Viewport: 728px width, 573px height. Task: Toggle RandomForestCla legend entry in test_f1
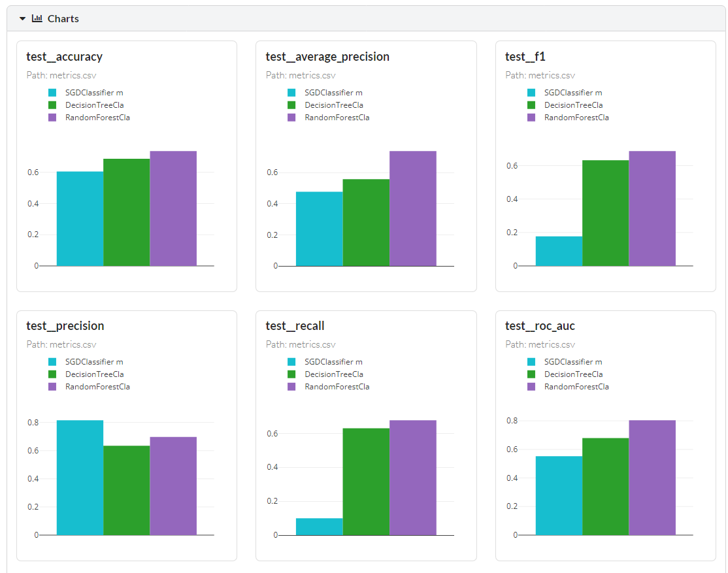coord(576,118)
